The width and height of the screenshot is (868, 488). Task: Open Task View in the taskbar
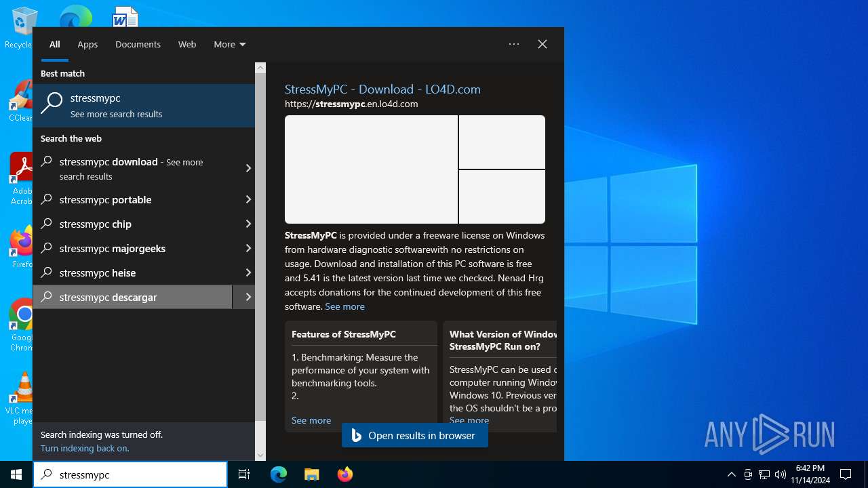(x=244, y=474)
